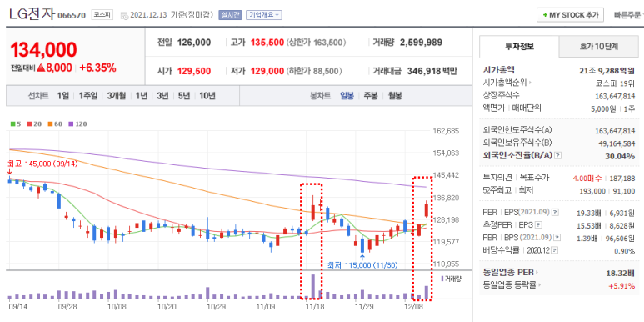Image resolution: width=644 pixels, height=322 pixels.
Task: Show the 3개월 line chart
Action: 117,96
